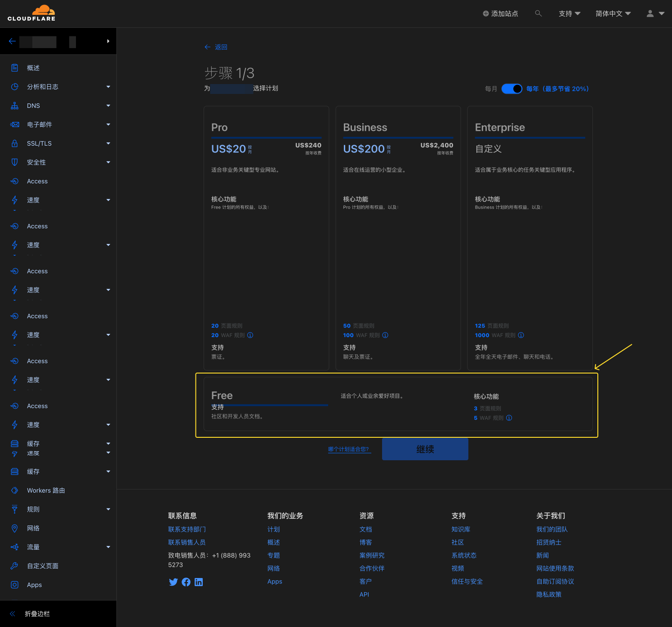Click the 折叠边栏 double chevron icon
The height and width of the screenshot is (627, 672).
point(13,614)
